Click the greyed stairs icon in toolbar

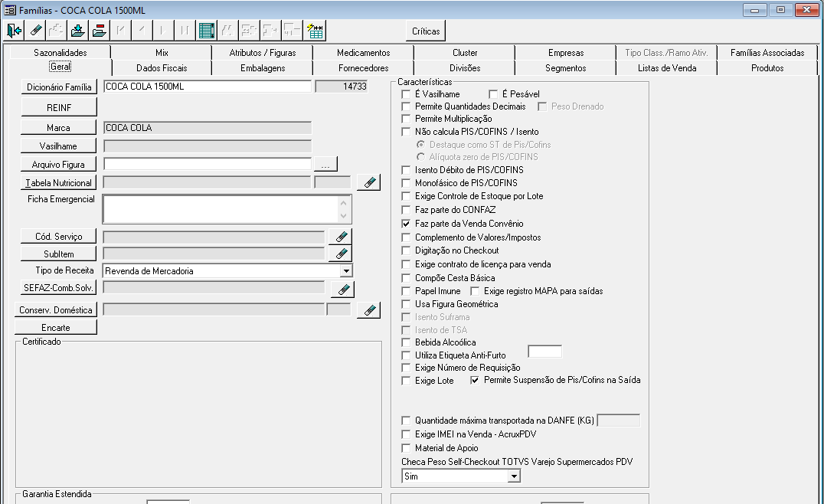(x=56, y=31)
